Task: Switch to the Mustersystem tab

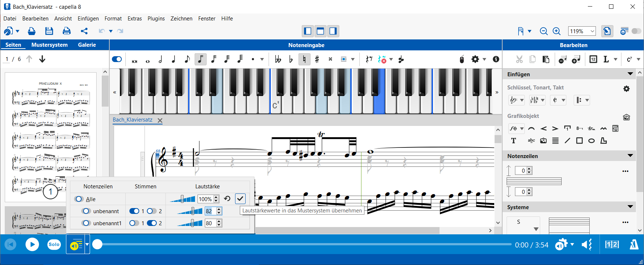Action: (x=50, y=45)
